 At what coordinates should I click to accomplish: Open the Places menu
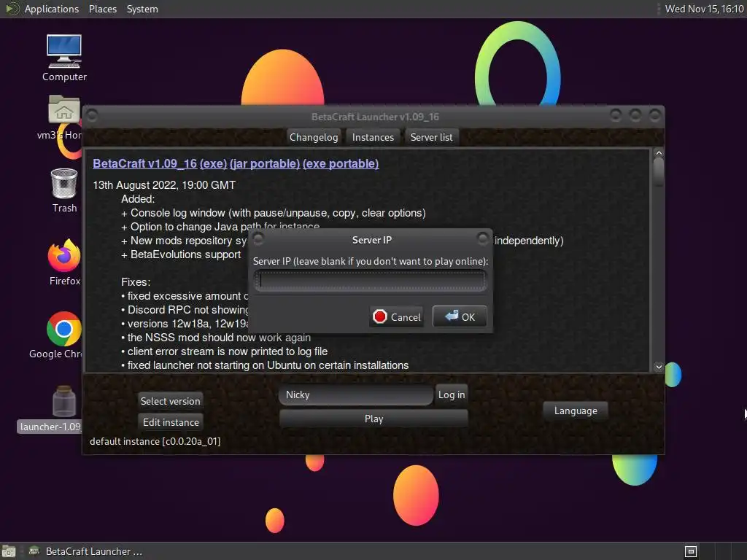click(x=102, y=9)
